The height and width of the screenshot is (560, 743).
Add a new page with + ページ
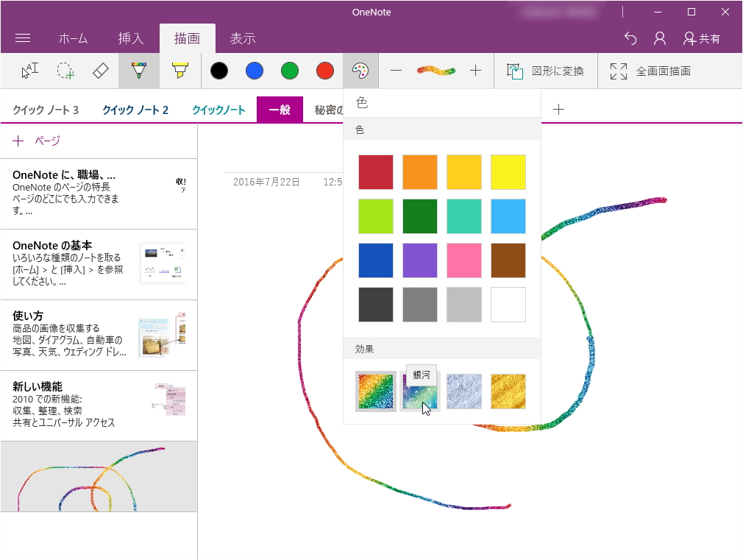35,141
